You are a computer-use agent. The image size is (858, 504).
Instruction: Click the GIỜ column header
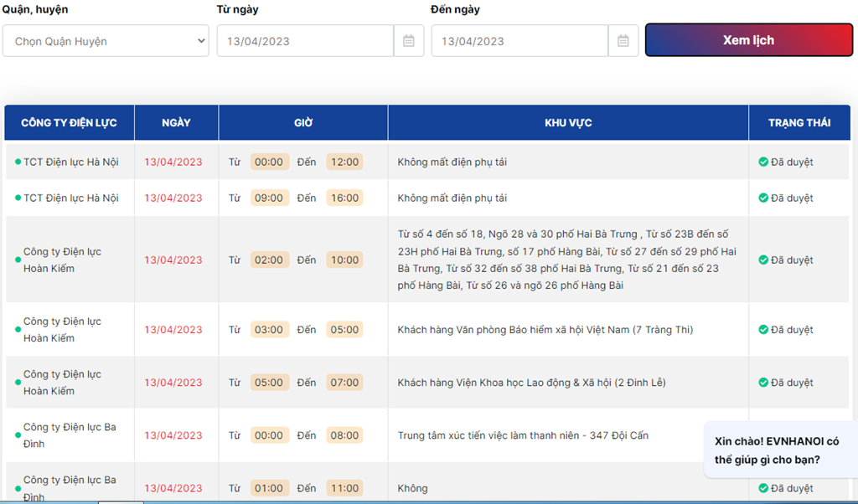pyautogui.click(x=303, y=122)
